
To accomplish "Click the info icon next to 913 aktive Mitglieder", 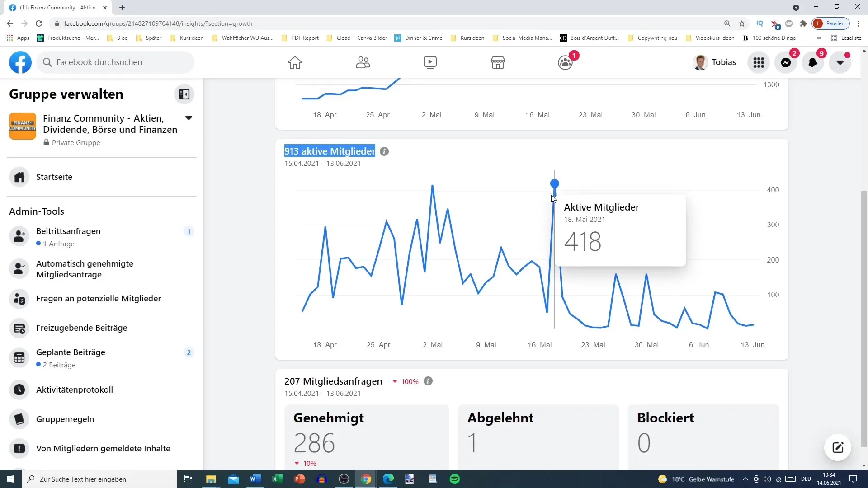I will (x=385, y=151).
